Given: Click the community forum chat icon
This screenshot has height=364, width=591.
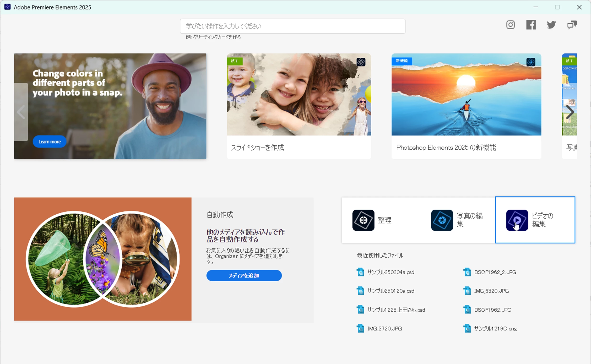Looking at the screenshot, I should [x=572, y=25].
